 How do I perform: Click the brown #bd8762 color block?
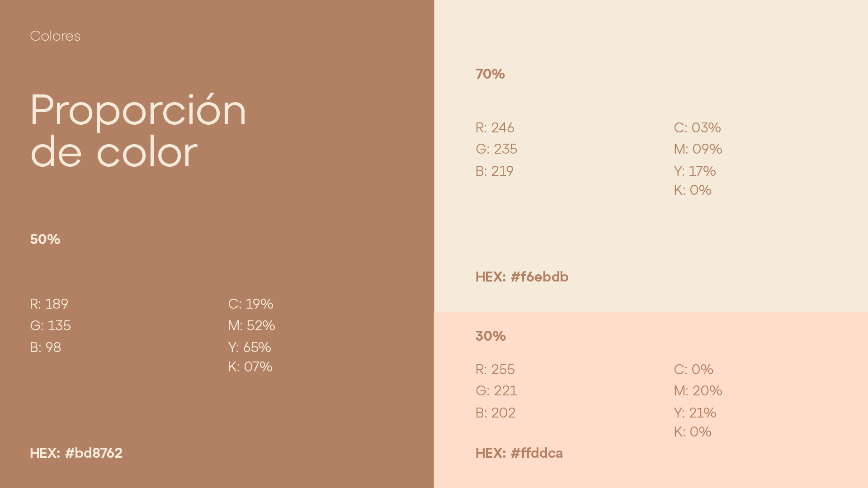pyautogui.click(x=217, y=244)
